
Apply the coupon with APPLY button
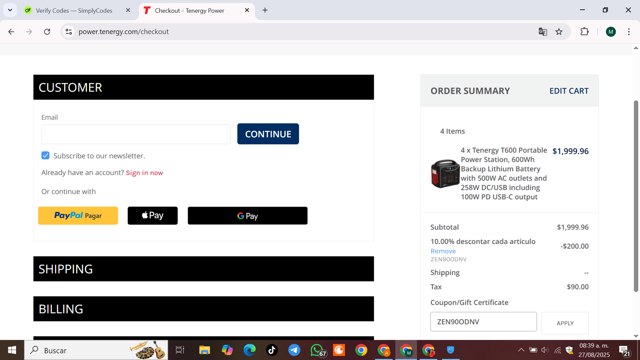point(565,323)
